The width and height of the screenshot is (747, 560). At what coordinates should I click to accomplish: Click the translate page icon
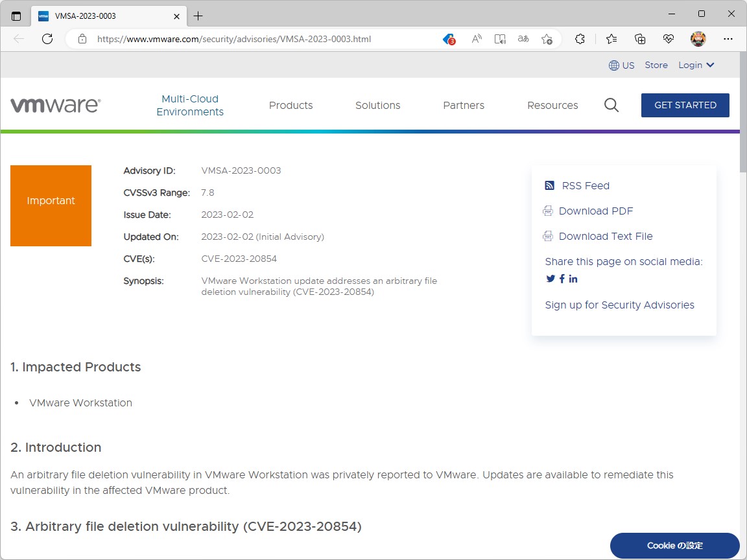(x=523, y=39)
